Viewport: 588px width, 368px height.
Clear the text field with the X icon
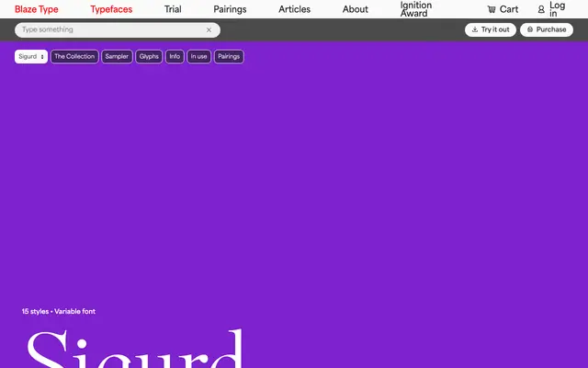209,30
